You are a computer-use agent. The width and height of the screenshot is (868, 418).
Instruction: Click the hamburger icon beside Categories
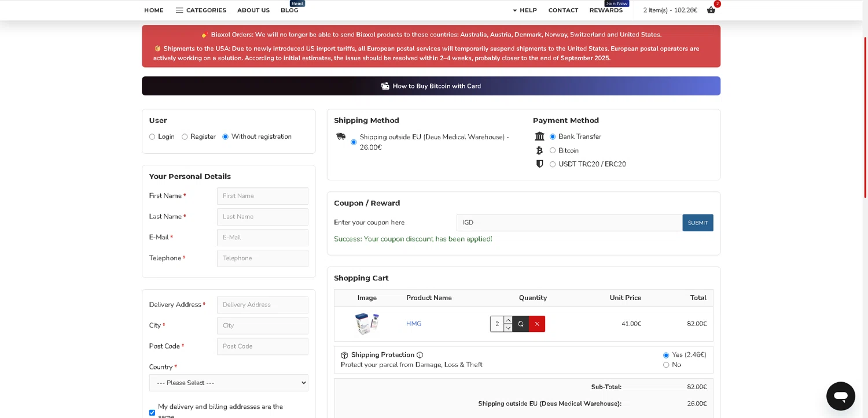179,10
